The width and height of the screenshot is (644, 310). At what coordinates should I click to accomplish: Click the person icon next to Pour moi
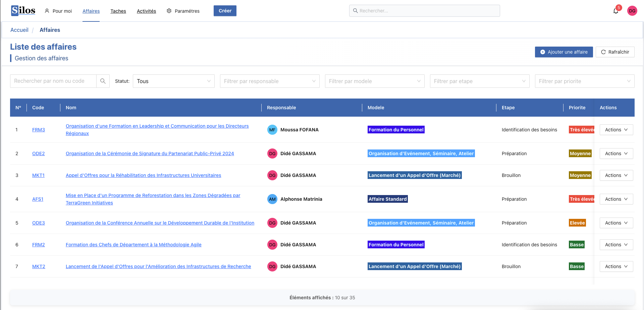pyautogui.click(x=47, y=11)
